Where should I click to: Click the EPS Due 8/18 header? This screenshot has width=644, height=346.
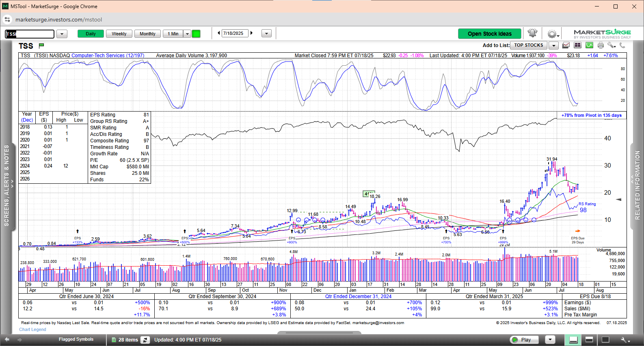(x=595, y=297)
